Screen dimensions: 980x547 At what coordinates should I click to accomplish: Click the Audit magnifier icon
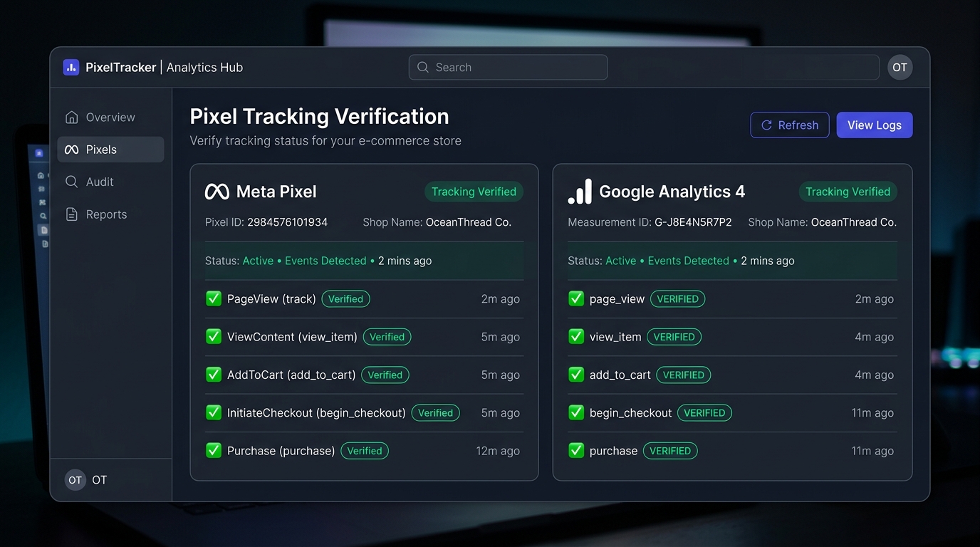pyautogui.click(x=72, y=182)
